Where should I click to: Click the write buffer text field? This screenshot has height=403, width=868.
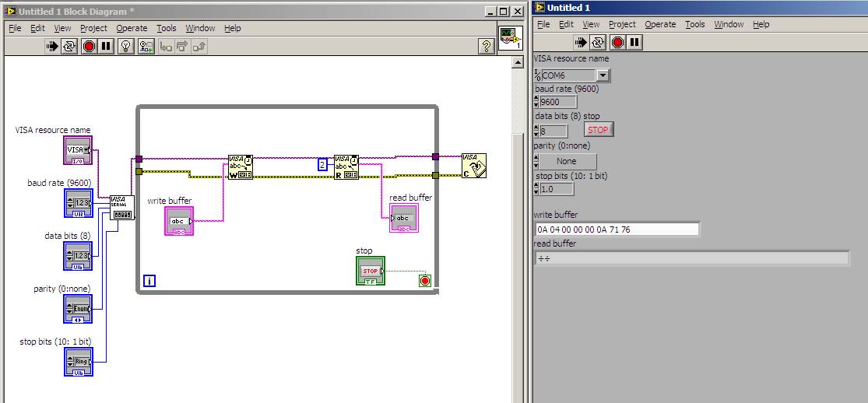[x=617, y=230]
